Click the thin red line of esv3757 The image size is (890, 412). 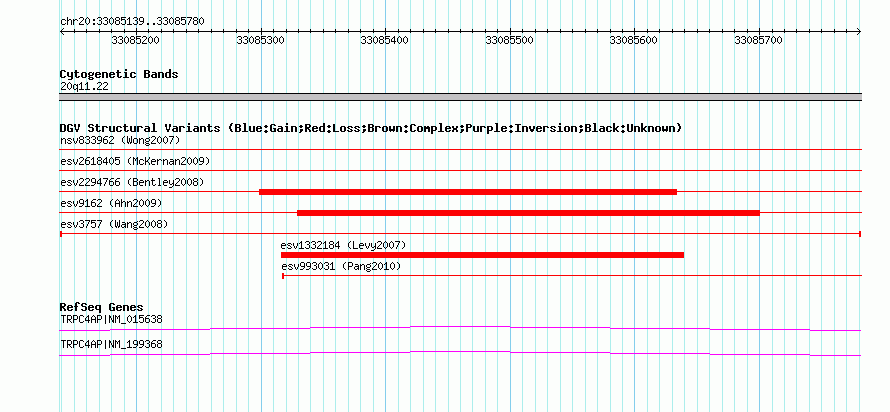[460, 234]
